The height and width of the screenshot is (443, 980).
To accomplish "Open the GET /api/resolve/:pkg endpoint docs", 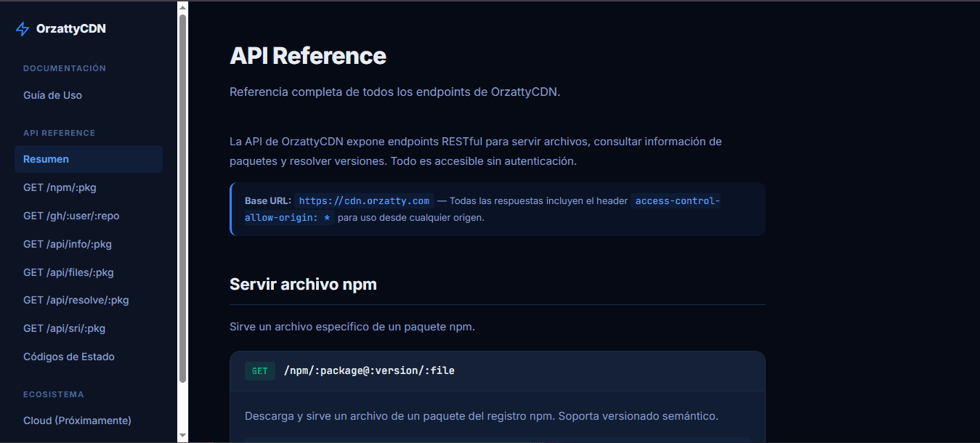I will point(76,299).
